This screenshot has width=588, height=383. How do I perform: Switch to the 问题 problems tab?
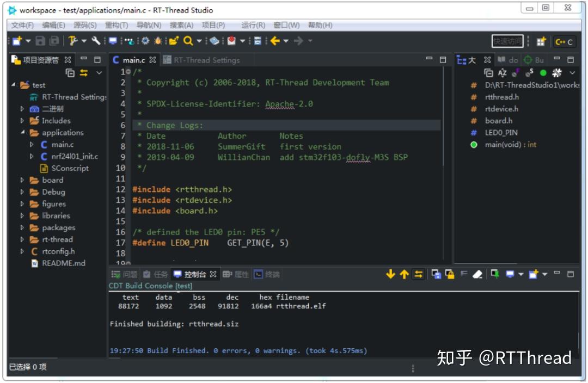click(x=125, y=274)
